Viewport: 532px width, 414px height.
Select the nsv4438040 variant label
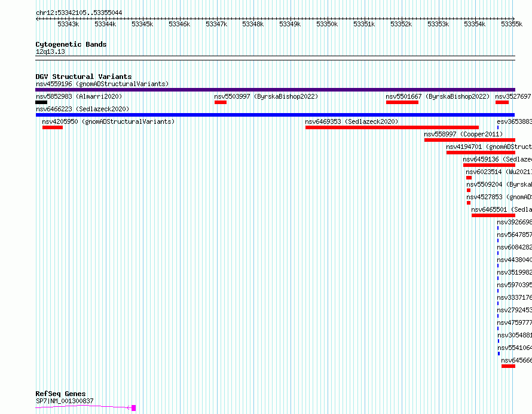pyautogui.click(x=514, y=260)
